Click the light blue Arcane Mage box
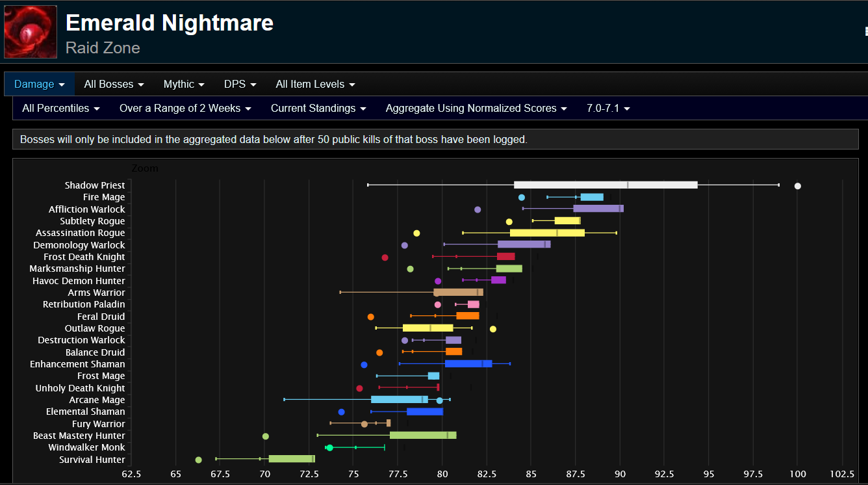 point(400,399)
